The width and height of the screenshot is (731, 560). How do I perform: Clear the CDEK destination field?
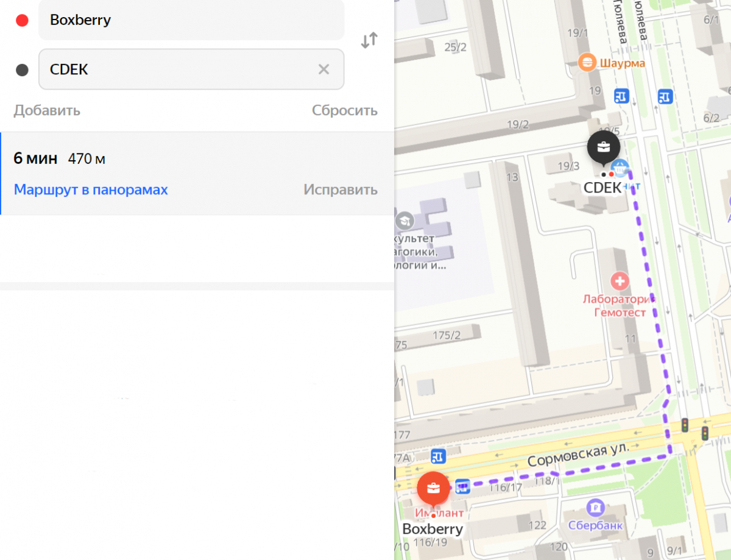[x=324, y=69]
